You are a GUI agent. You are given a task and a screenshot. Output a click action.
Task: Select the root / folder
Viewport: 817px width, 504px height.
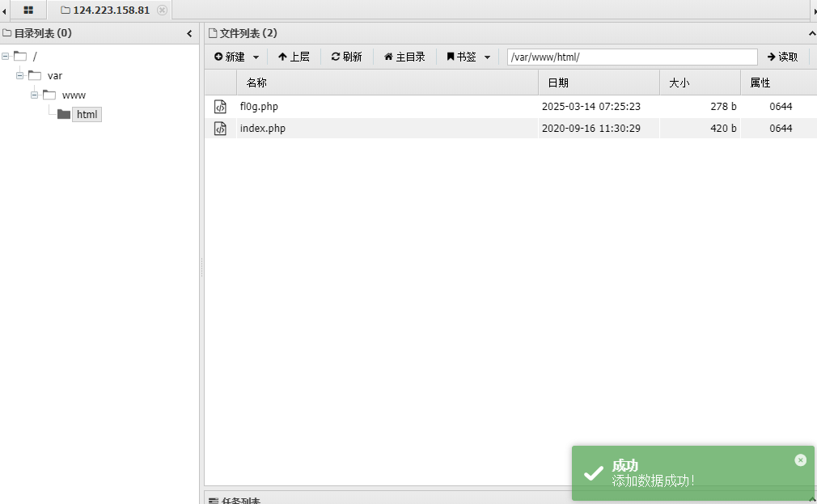pyautogui.click(x=35, y=57)
